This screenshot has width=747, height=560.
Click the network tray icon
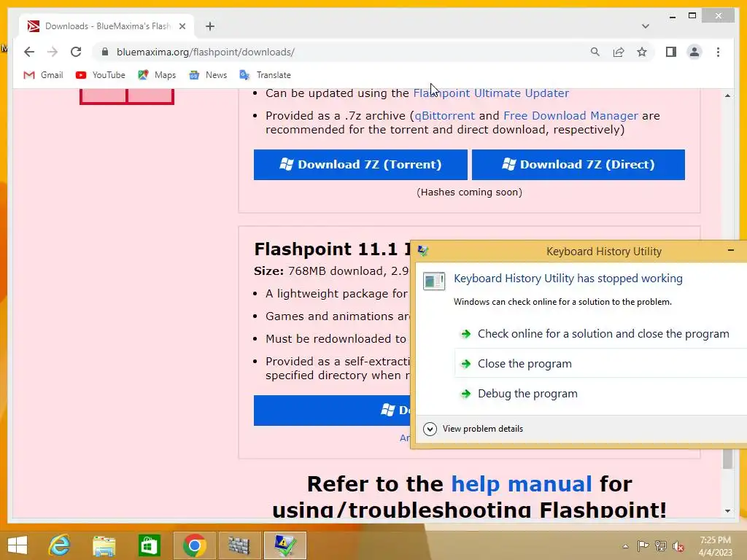(x=661, y=545)
